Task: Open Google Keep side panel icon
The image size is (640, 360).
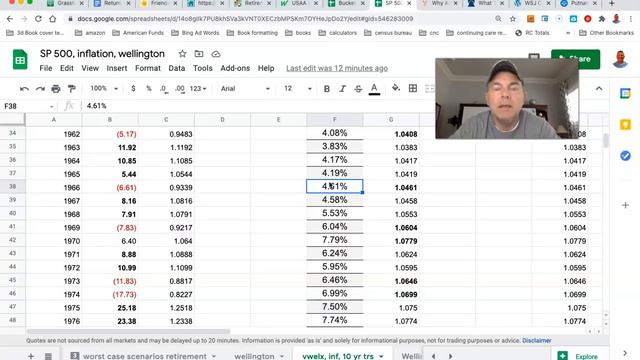Action: tap(625, 124)
